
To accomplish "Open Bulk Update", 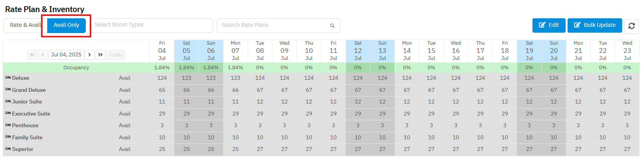I will coord(594,25).
